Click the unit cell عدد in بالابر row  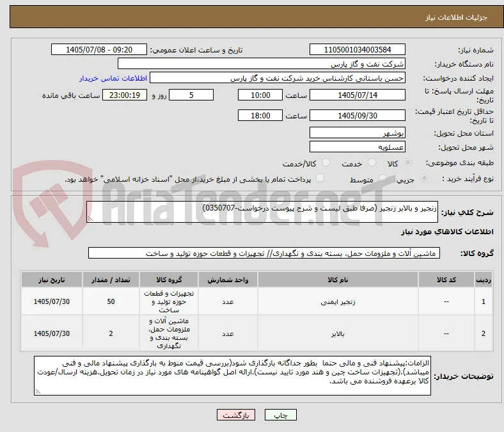click(228, 333)
